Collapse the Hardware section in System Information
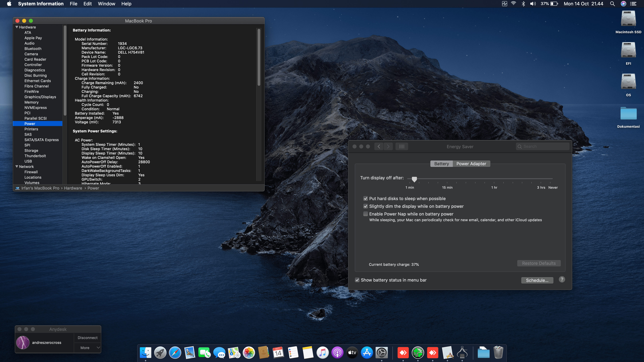This screenshot has width=644, height=362. click(17, 27)
